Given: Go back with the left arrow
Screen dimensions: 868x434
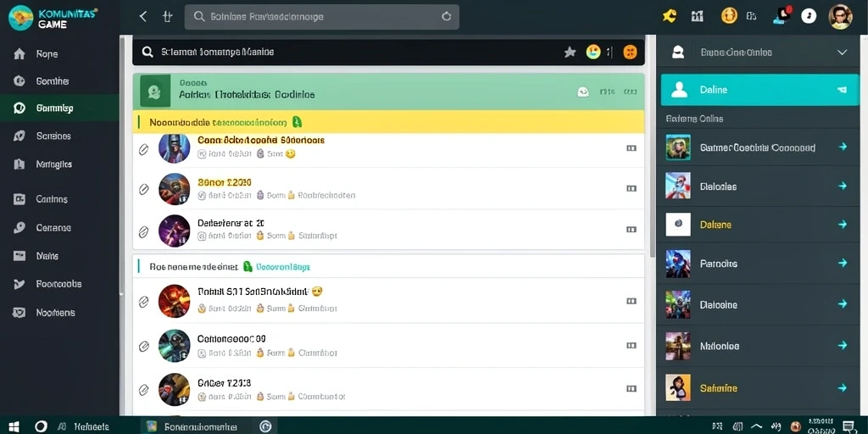Looking at the screenshot, I should click(x=142, y=17).
